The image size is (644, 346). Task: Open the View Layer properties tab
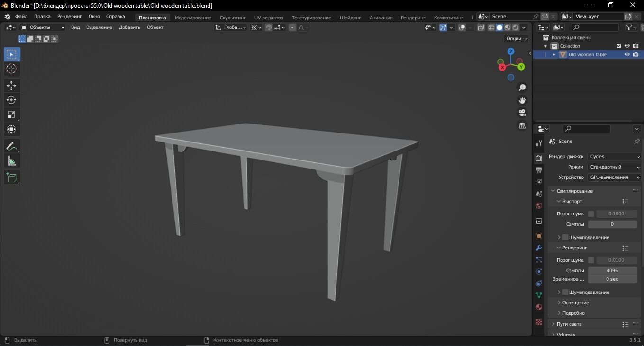pyautogui.click(x=539, y=182)
